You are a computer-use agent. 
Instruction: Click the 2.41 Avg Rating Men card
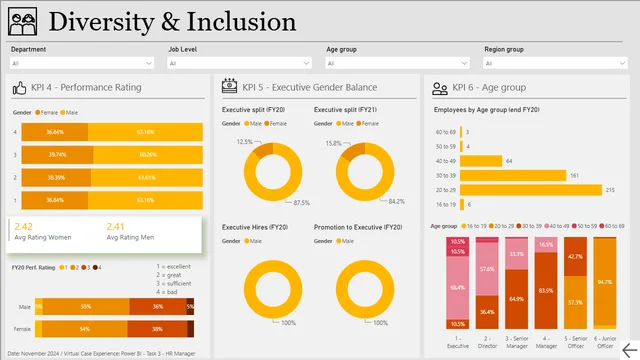tap(130, 231)
